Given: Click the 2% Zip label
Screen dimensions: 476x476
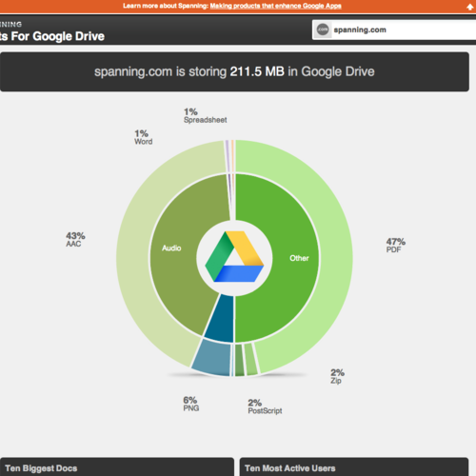Looking at the screenshot, I should (337, 376).
